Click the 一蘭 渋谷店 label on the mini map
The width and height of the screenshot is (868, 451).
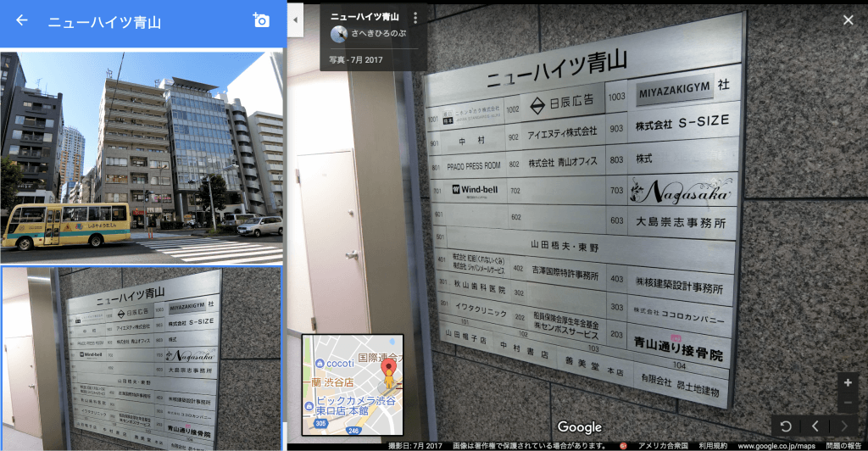click(328, 382)
